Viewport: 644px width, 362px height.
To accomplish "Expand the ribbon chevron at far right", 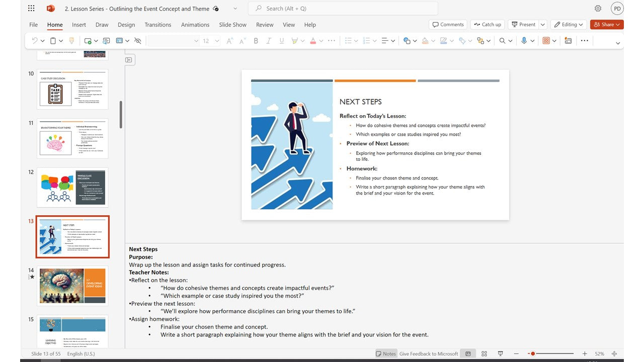I will [618, 43].
